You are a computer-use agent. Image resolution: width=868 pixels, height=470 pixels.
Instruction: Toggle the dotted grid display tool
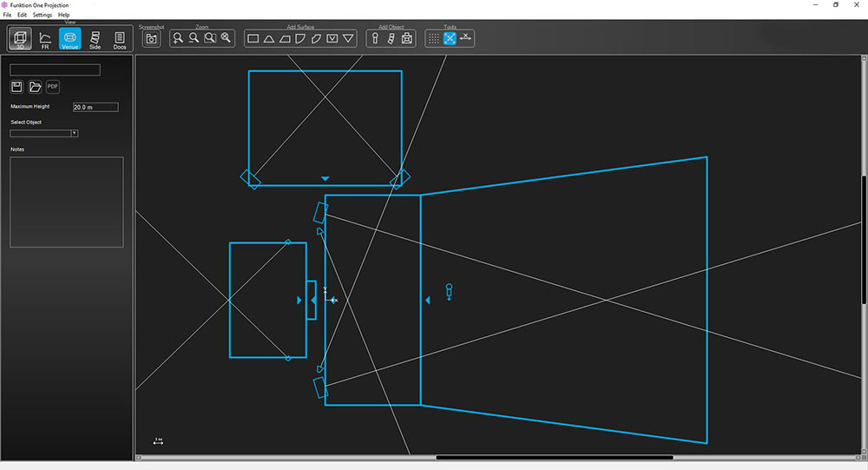[x=434, y=38]
